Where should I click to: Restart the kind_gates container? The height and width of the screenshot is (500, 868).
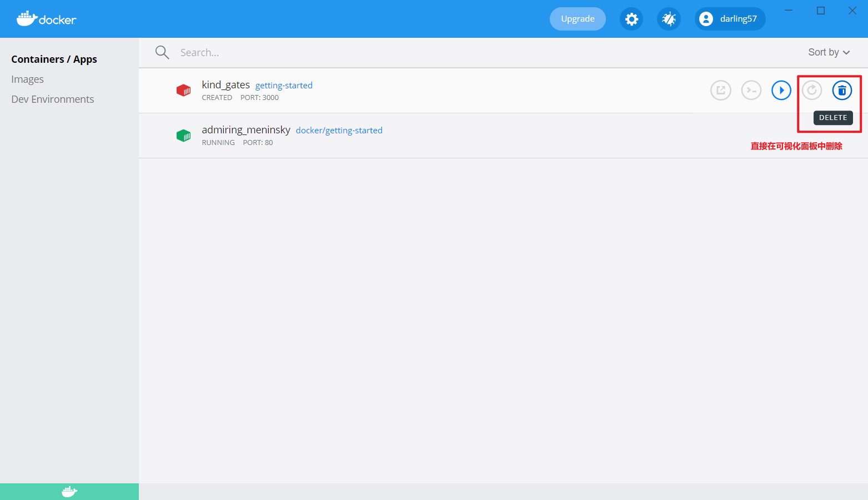click(812, 90)
